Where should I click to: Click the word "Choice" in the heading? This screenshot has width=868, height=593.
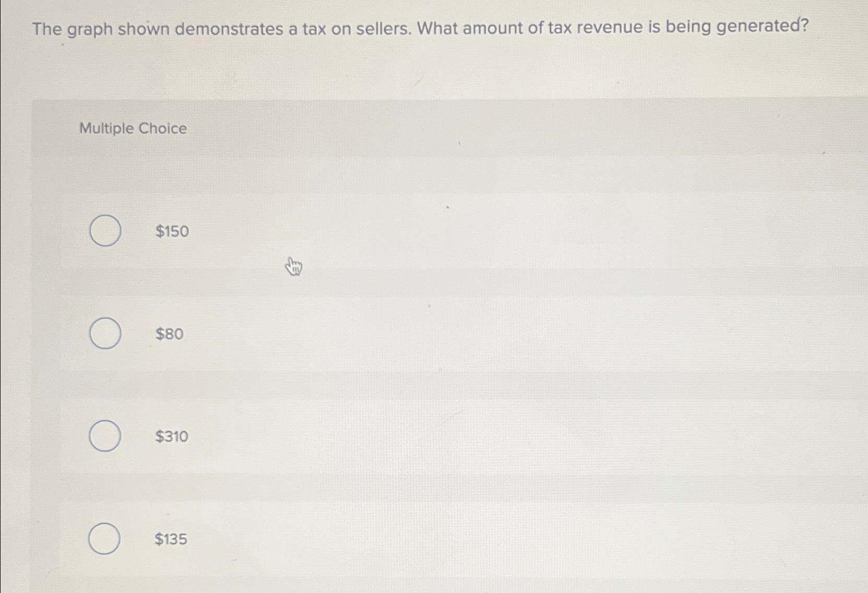pos(163,128)
